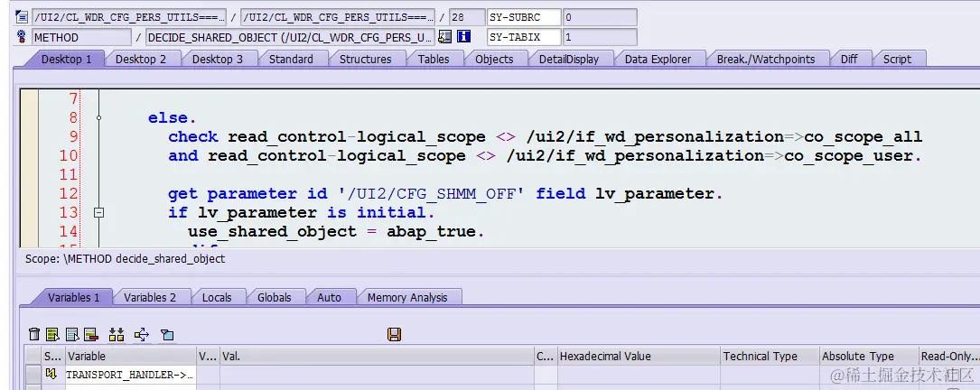Open the Data Explorer tab
980x390 pixels.
point(658,60)
